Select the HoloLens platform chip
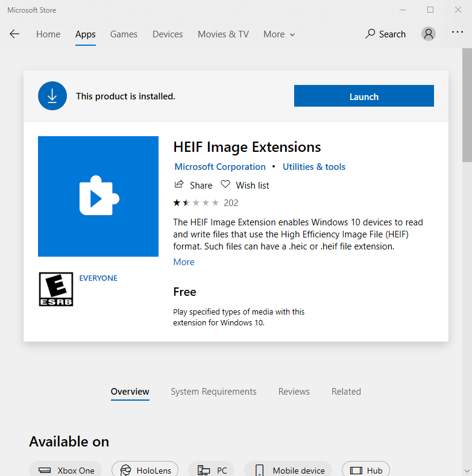Viewport: 472px width, 476px height. click(145, 470)
